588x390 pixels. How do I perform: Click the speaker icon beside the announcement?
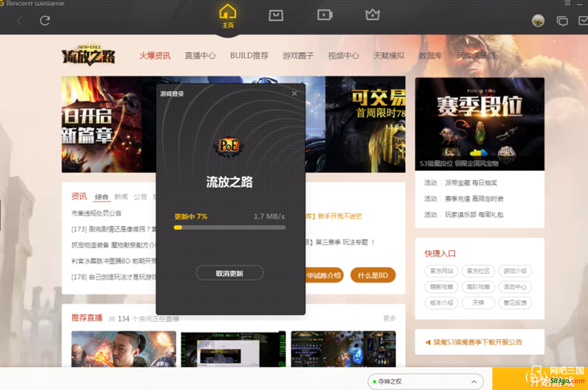click(428, 342)
